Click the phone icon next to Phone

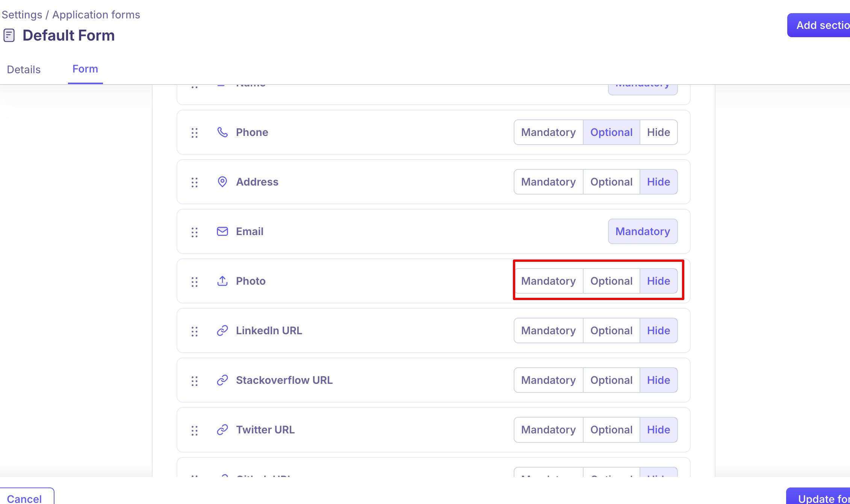point(222,132)
